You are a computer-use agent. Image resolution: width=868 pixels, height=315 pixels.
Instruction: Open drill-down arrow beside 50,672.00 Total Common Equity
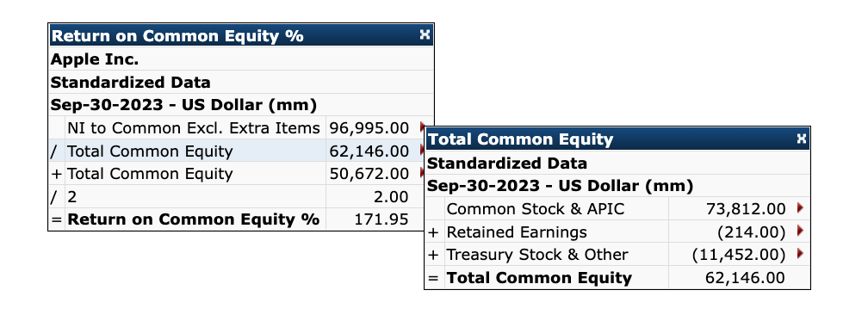(x=422, y=174)
